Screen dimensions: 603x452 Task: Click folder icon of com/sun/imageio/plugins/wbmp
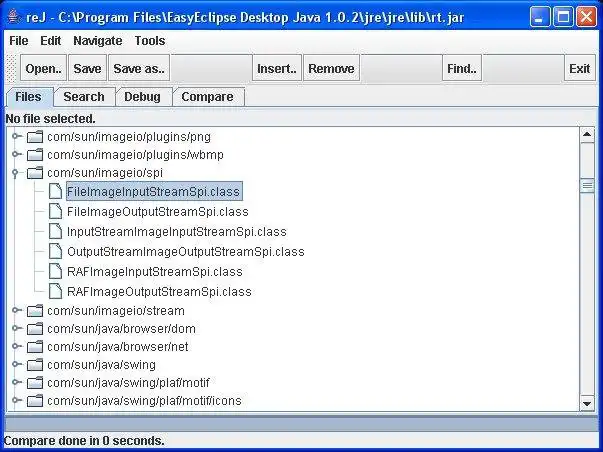click(35, 155)
